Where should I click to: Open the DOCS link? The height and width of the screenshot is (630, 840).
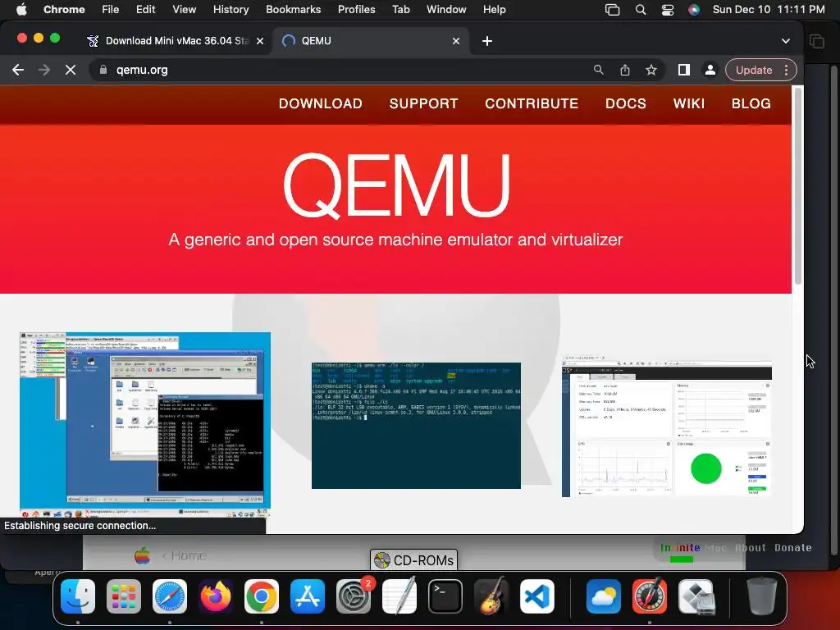(x=625, y=103)
